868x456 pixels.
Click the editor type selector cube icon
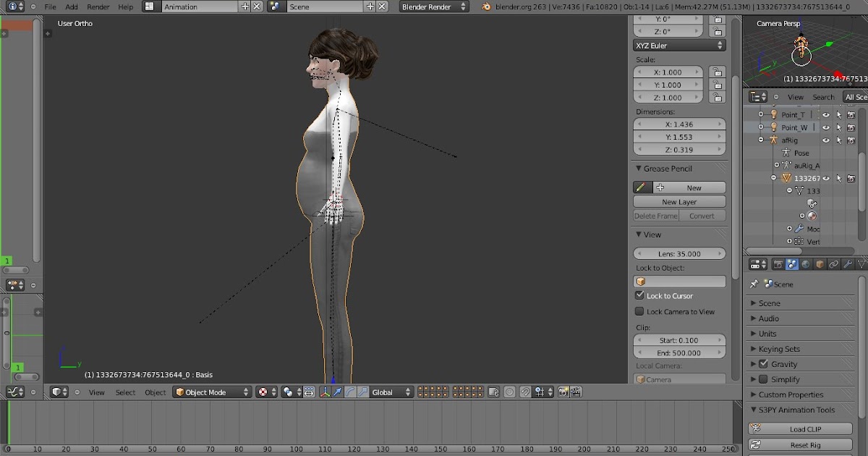click(x=56, y=392)
